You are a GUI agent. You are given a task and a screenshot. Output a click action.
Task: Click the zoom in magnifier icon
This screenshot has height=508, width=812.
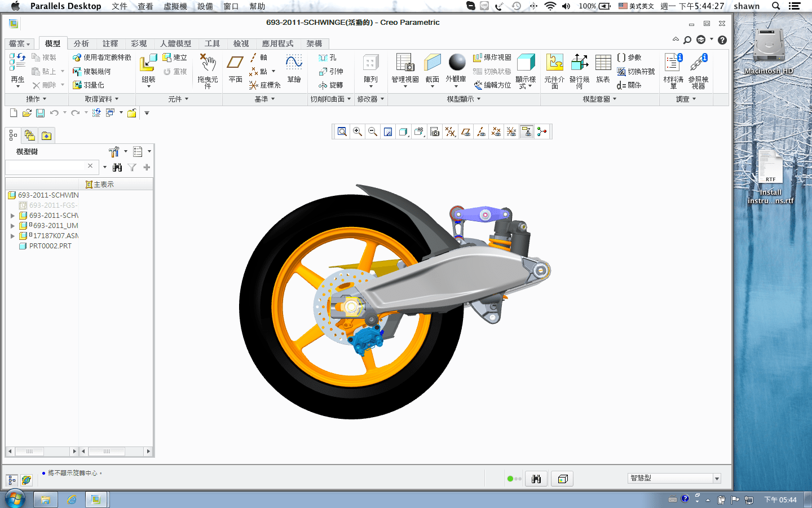[358, 132]
